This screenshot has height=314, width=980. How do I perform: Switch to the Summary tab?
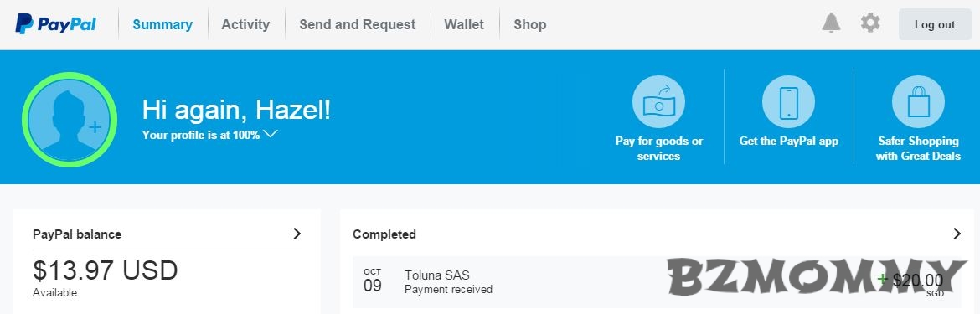click(162, 24)
